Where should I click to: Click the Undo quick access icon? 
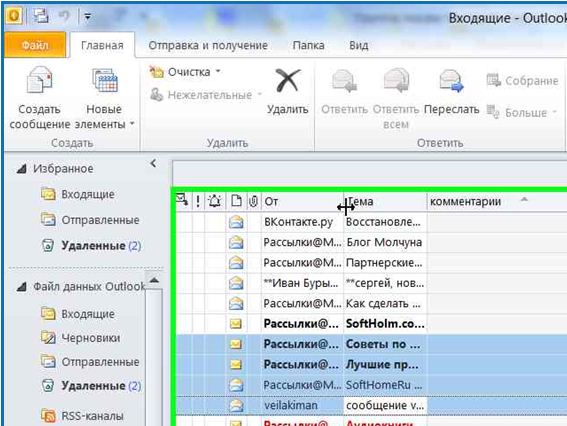pyautogui.click(x=64, y=16)
